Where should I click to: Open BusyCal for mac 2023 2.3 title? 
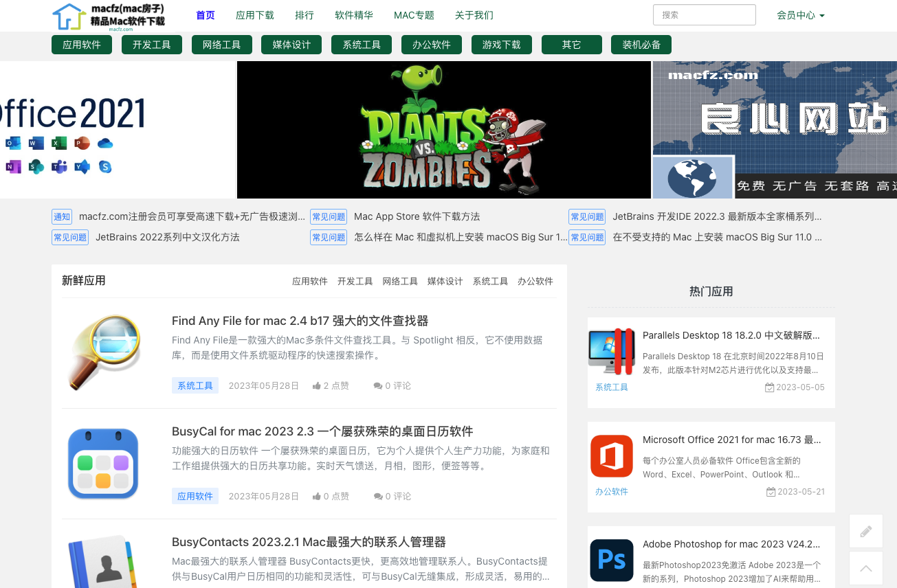[x=322, y=431]
